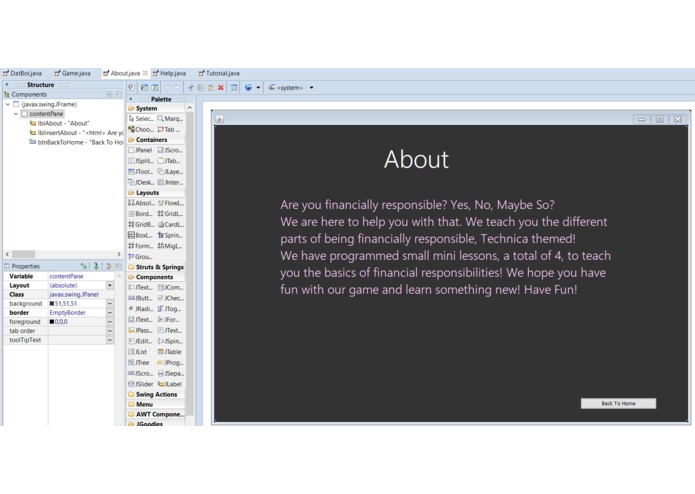The height and width of the screenshot is (494, 695).
Task: Pick the JScrollPane container in the palette
Action: pyautogui.click(x=170, y=150)
